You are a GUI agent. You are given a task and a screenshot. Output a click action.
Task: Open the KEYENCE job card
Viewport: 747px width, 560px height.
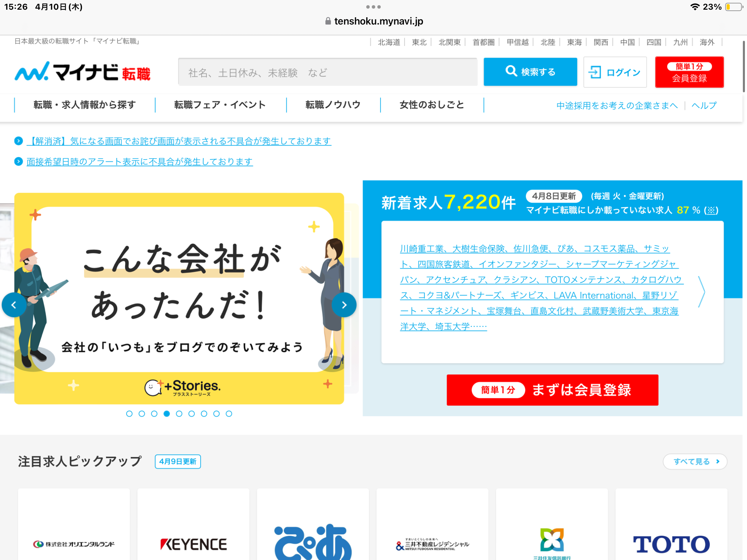pyautogui.click(x=193, y=524)
